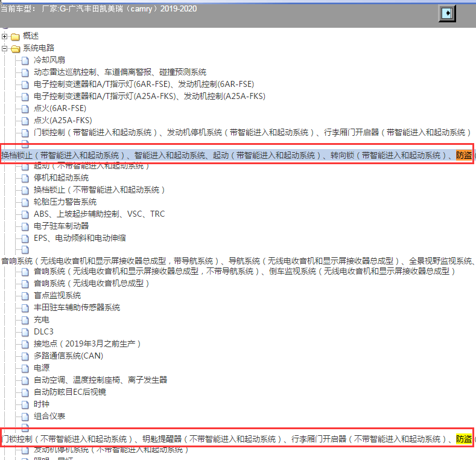Select the 概述 folder icon
Image resolution: width=476 pixels, height=460 pixels.
[15, 36]
